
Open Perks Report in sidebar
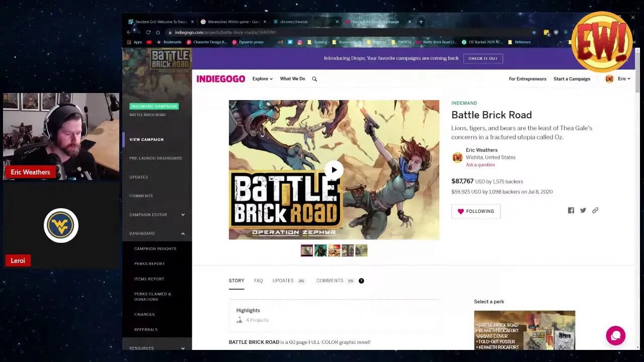tap(149, 264)
